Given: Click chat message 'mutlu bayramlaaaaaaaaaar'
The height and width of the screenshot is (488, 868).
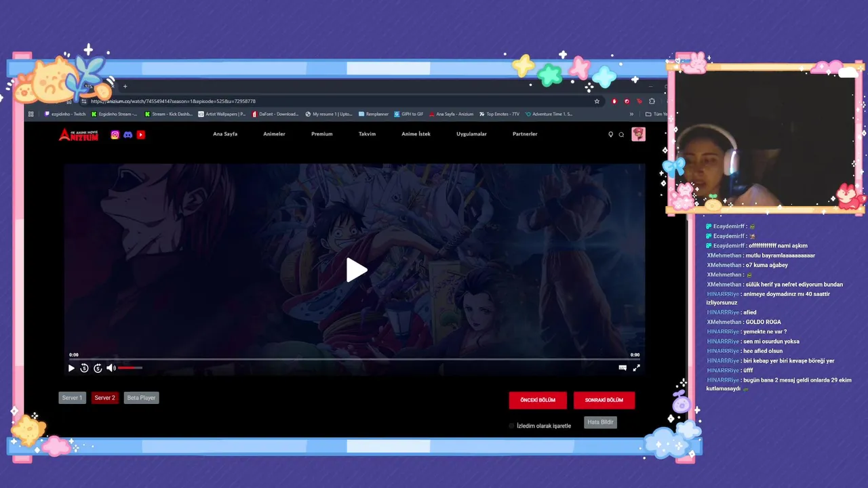Looking at the screenshot, I should click(780, 256).
